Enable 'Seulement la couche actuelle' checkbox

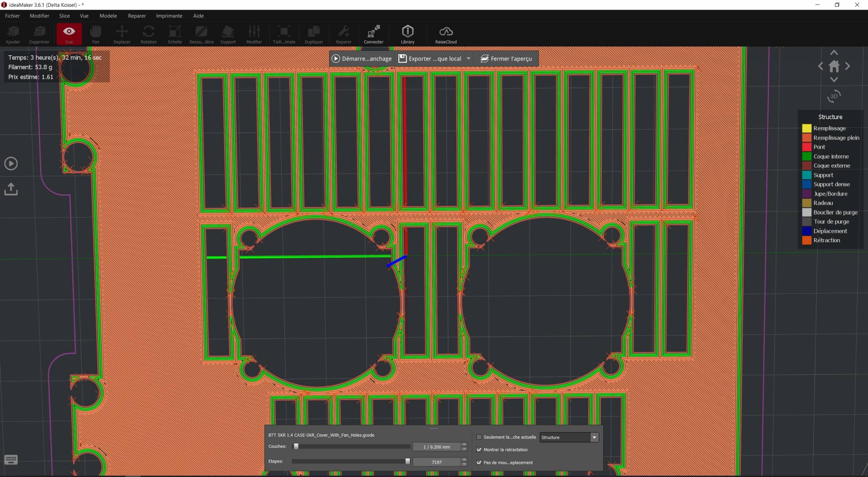pos(479,437)
